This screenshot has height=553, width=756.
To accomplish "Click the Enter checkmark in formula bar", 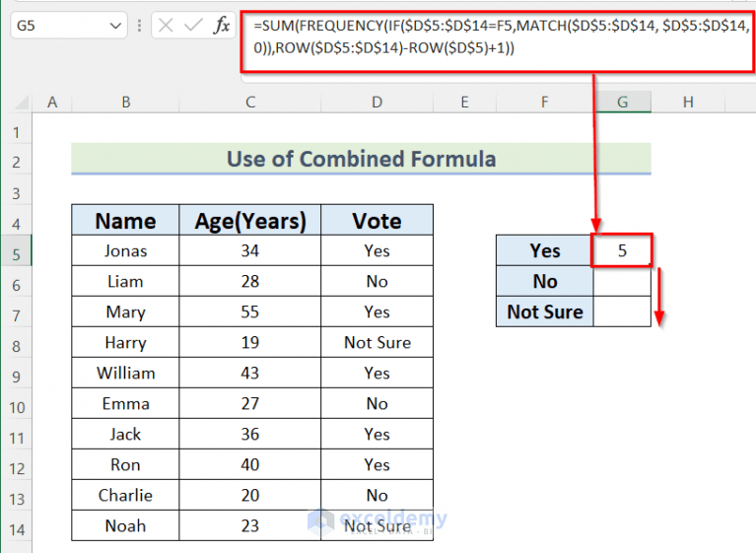I will pyautogui.click(x=193, y=25).
